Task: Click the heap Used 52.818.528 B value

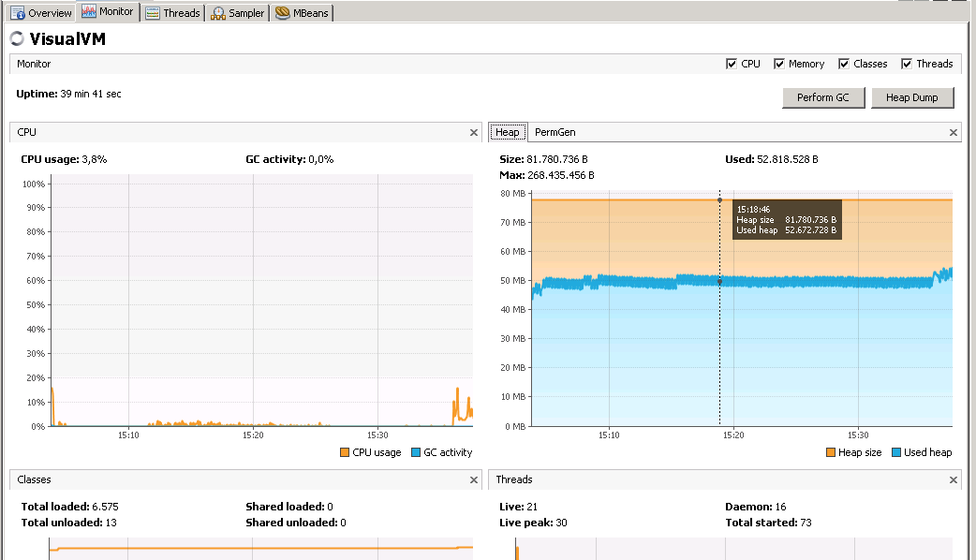Action: pyautogui.click(x=788, y=159)
